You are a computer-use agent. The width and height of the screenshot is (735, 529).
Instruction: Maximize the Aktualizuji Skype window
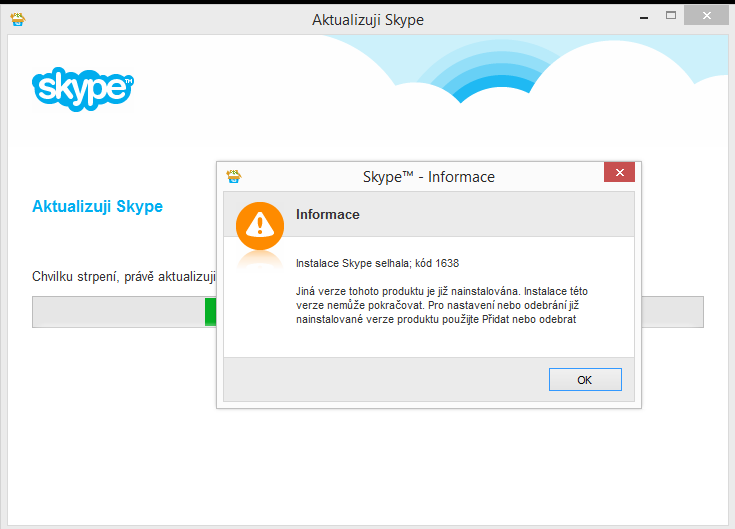[x=671, y=17]
